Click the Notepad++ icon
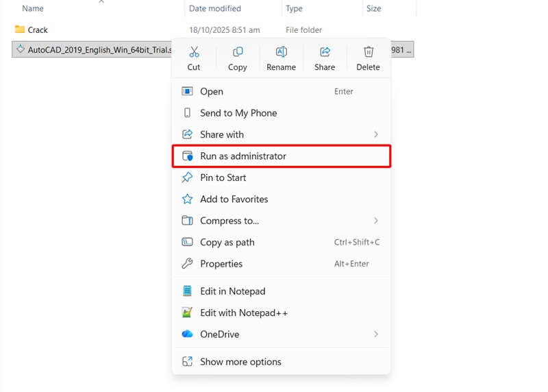548x392 pixels. point(187,313)
